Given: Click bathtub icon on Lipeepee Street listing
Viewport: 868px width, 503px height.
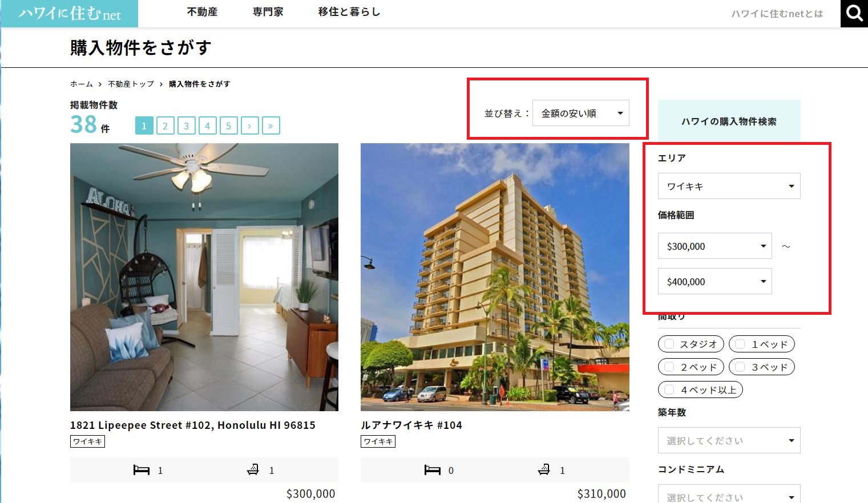Looking at the screenshot, I should (253, 469).
